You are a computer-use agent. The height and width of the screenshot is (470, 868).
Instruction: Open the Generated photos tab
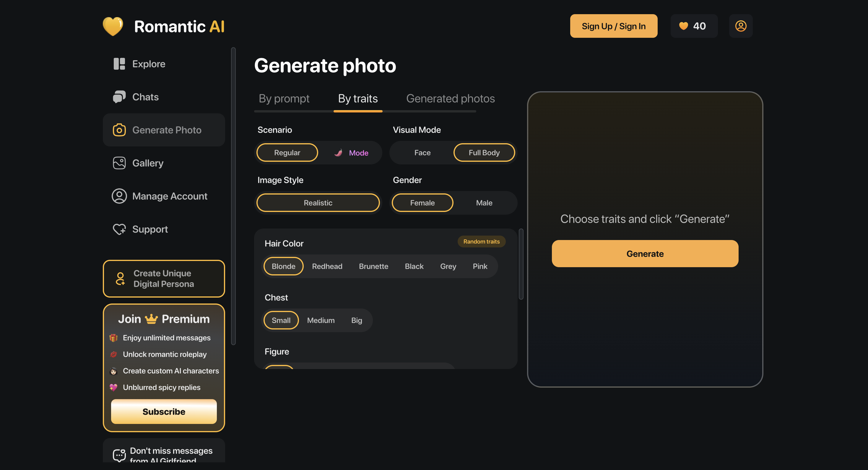(x=451, y=98)
